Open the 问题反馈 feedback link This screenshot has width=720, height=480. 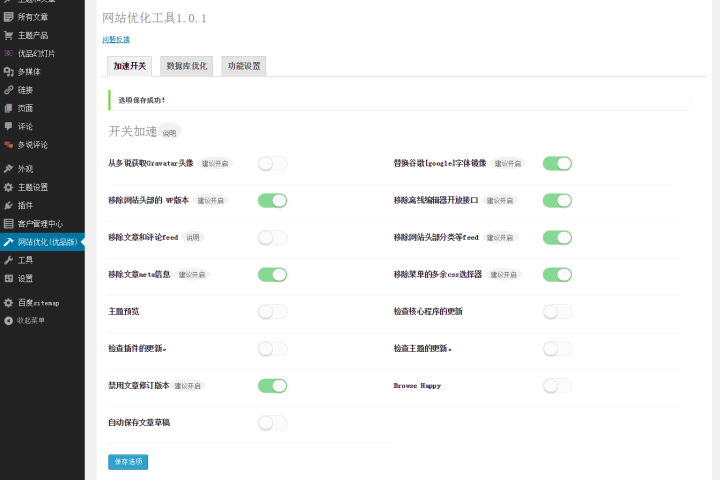pos(116,39)
